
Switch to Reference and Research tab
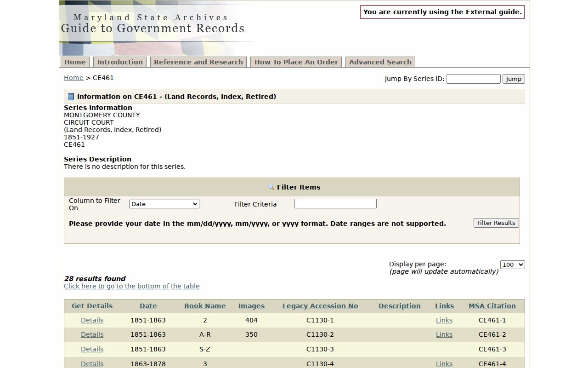[x=198, y=62]
